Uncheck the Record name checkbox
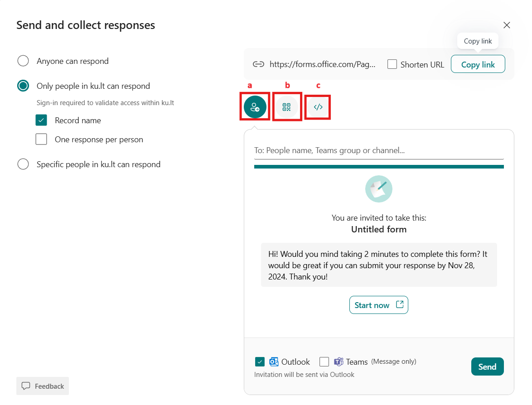This screenshot has width=532, height=405. [x=41, y=120]
